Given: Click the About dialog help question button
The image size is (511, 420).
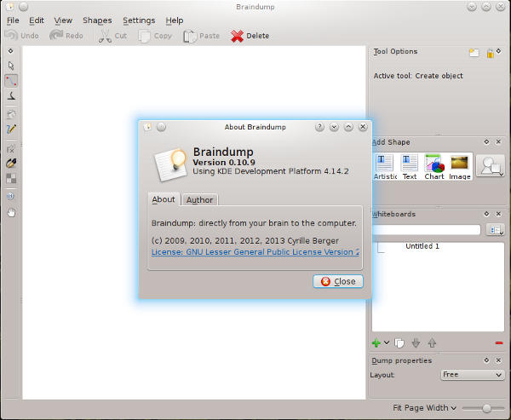Looking at the screenshot, I should 319,127.
